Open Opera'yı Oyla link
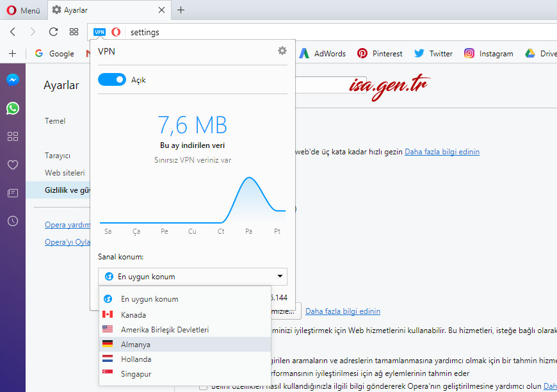The width and height of the screenshot is (557, 392). pos(67,242)
